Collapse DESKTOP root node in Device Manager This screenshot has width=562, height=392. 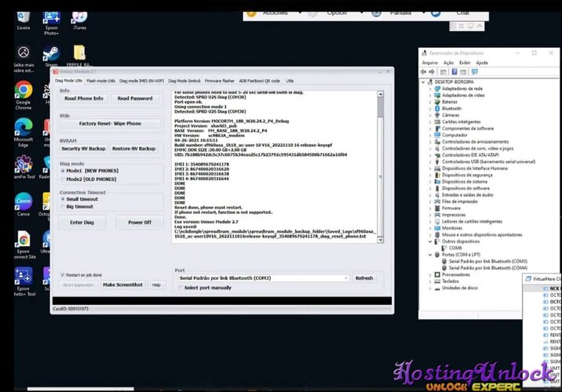click(423, 82)
